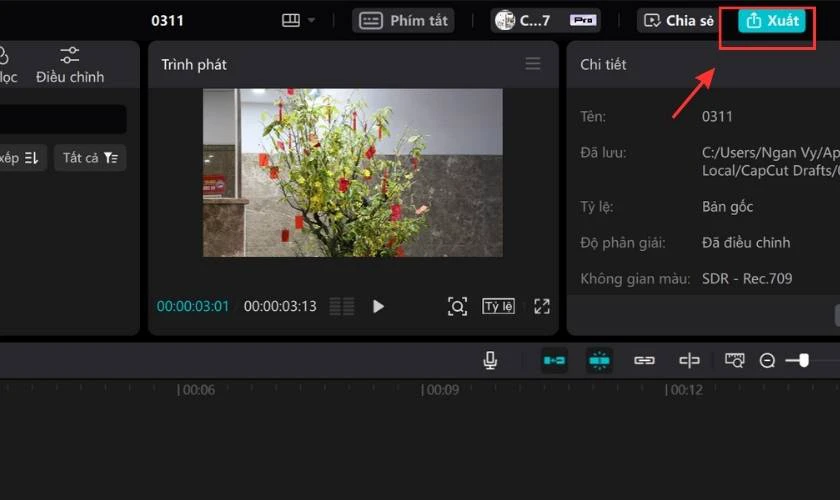Click the saved path C:/Users/Ngan Vy

click(x=771, y=161)
